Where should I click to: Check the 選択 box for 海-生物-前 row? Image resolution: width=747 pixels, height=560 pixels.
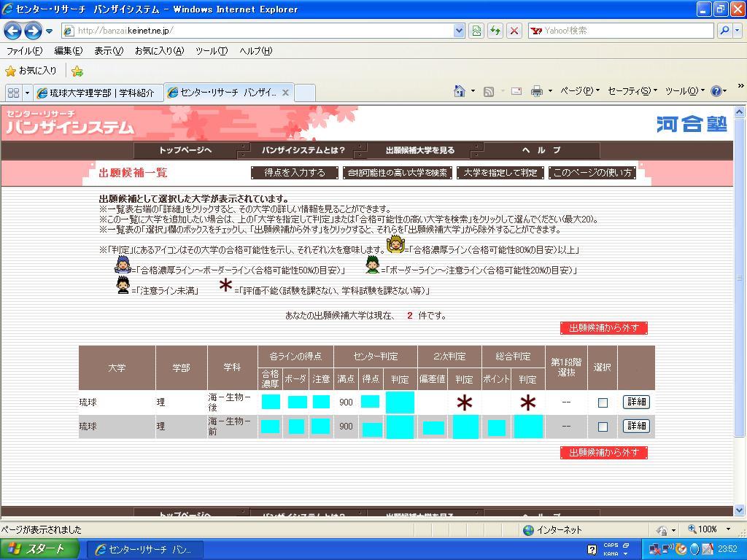click(x=603, y=427)
